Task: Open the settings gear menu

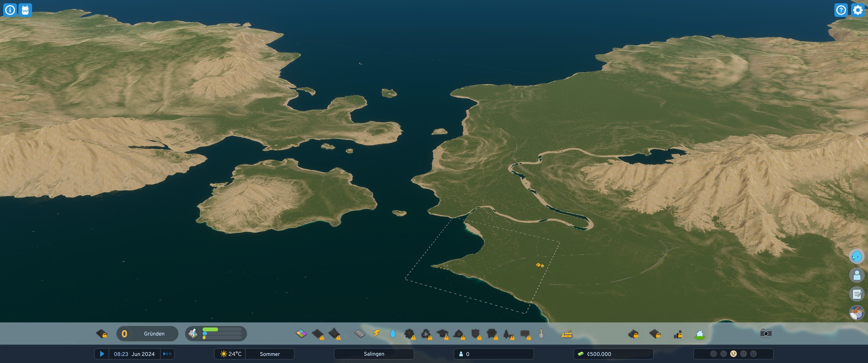Action: pyautogui.click(x=858, y=10)
